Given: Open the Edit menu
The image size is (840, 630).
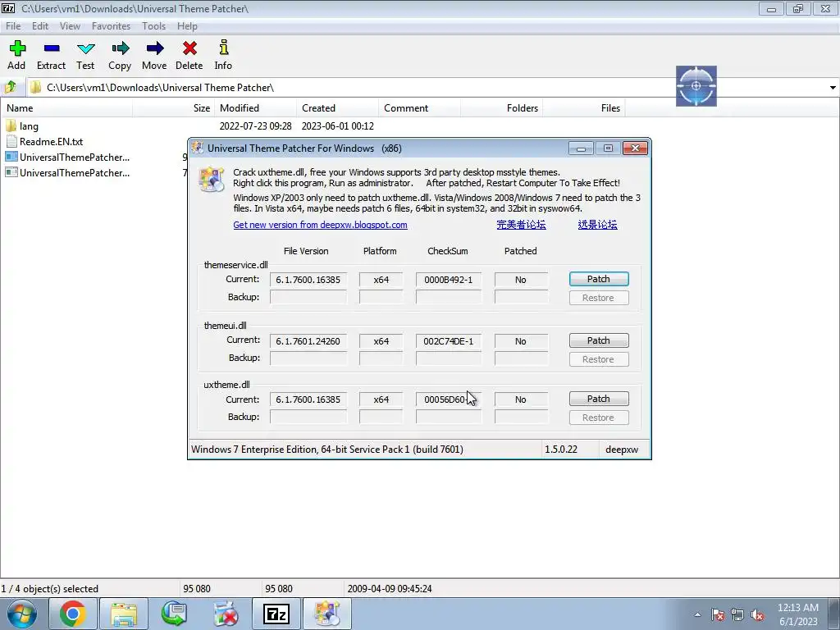Looking at the screenshot, I should click(39, 25).
